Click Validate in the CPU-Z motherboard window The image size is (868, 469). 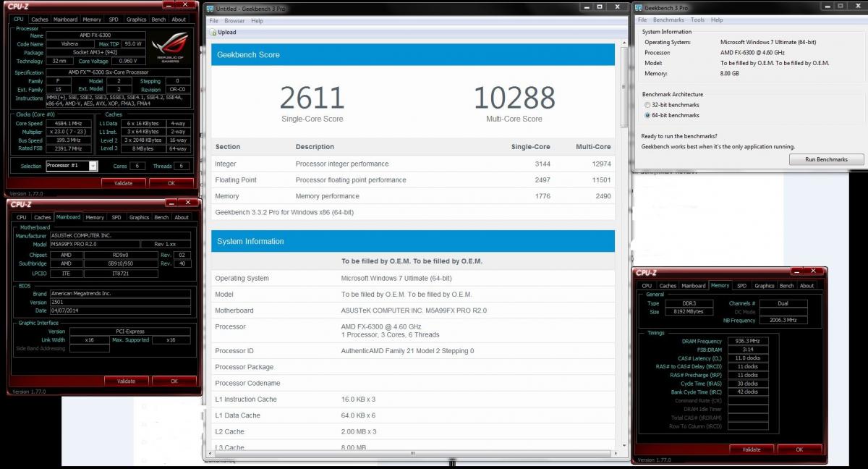coord(127,381)
